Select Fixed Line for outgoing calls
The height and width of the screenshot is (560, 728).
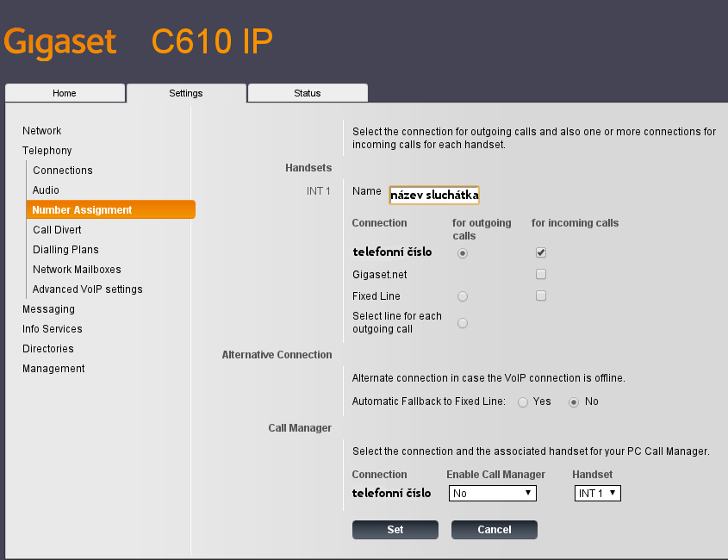463,296
